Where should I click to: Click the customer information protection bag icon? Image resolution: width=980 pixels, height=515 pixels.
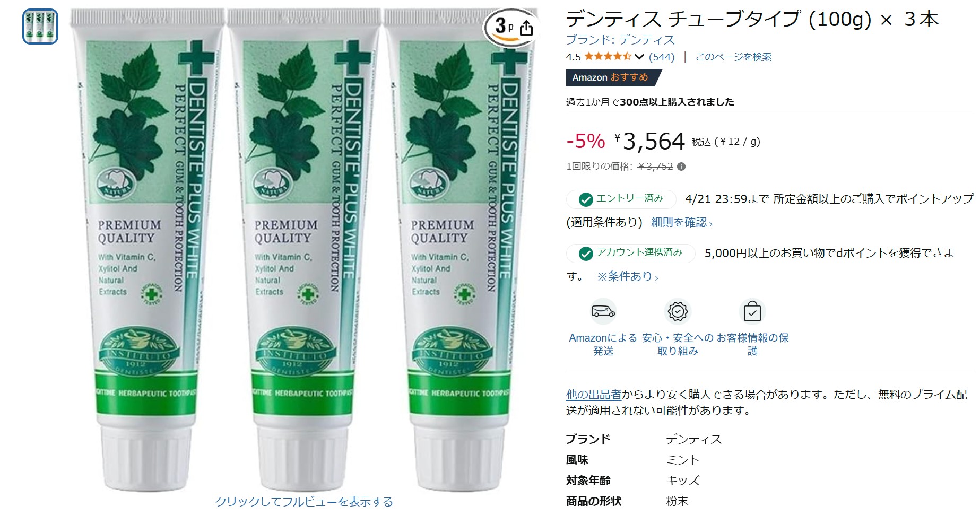coord(752,311)
